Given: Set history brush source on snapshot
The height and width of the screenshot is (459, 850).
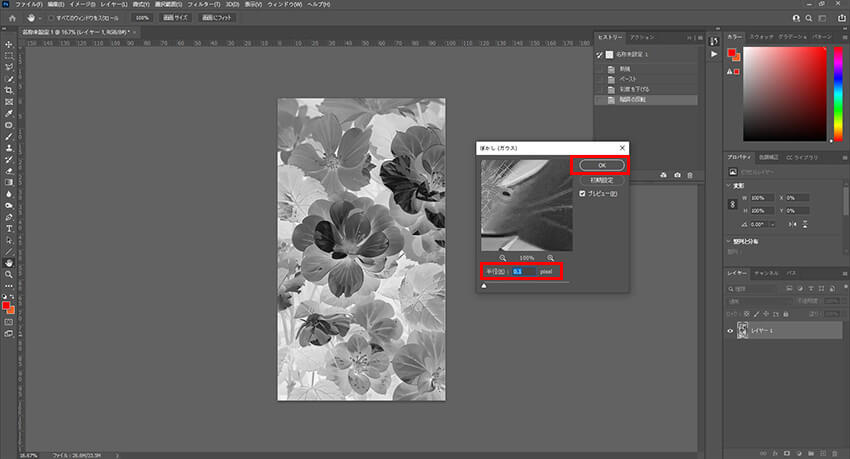Looking at the screenshot, I should [600, 55].
